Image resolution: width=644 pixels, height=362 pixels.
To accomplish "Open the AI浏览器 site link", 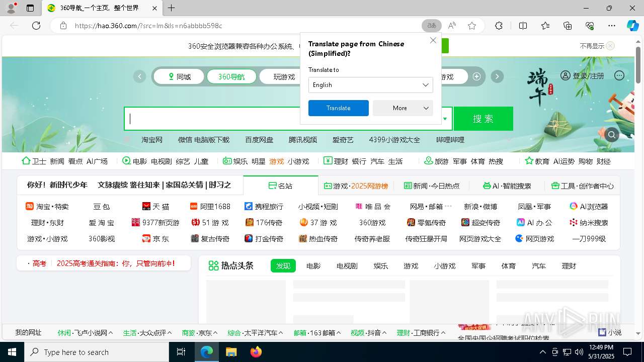I will click(589, 206).
